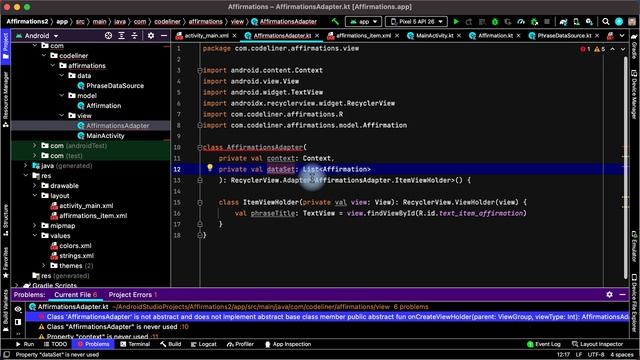This screenshot has height=360, width=640.
Task: Click the codeliner breadcrumb in navigation bar
Action: coord(167,22)
